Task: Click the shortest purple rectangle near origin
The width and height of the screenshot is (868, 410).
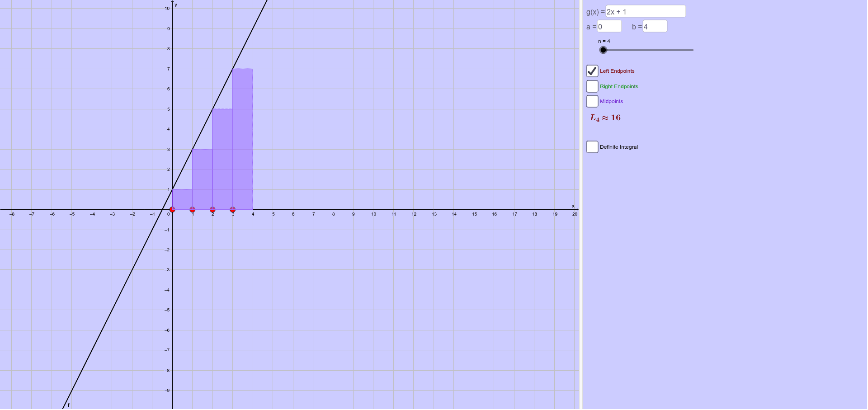Action: click(182, 199)
